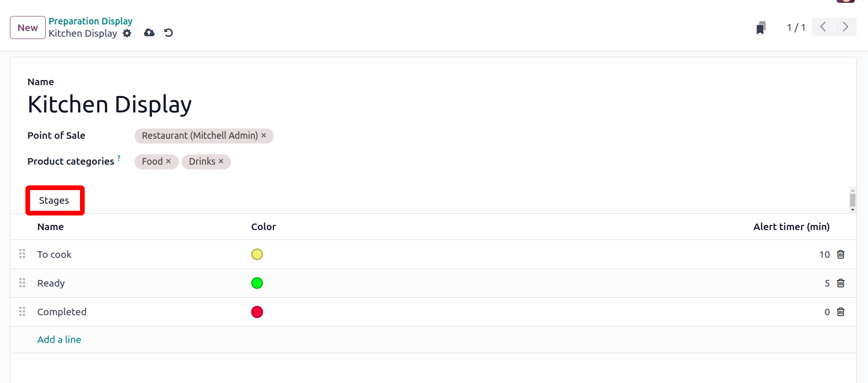Open the gear actions menu beside Kitchen Display

(127, 33)
